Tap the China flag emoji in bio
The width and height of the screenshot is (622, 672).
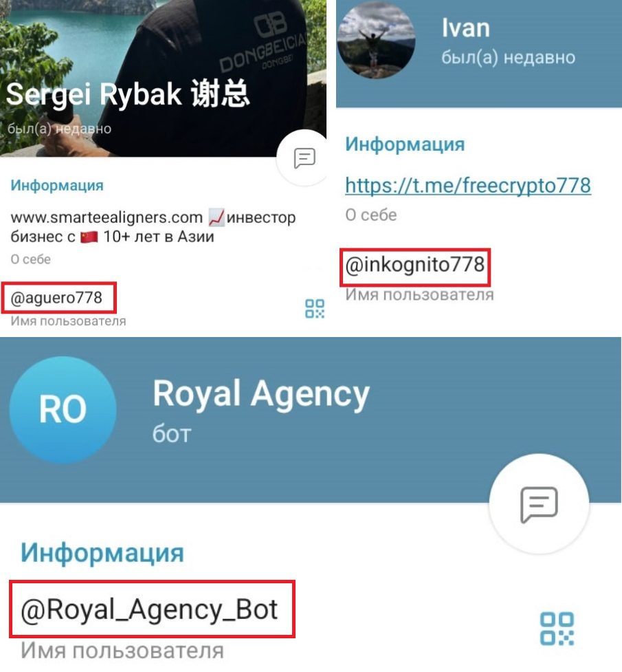tap(89, 237)
